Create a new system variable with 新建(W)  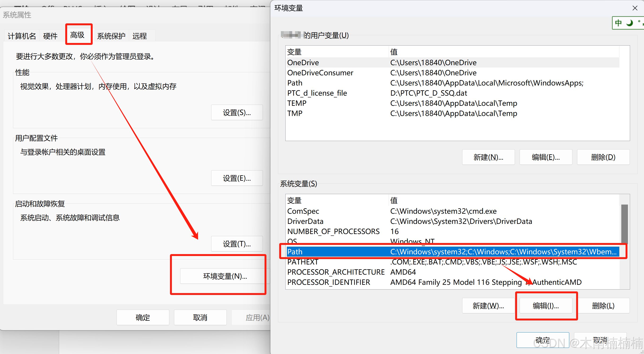click(x=488, y=306)
